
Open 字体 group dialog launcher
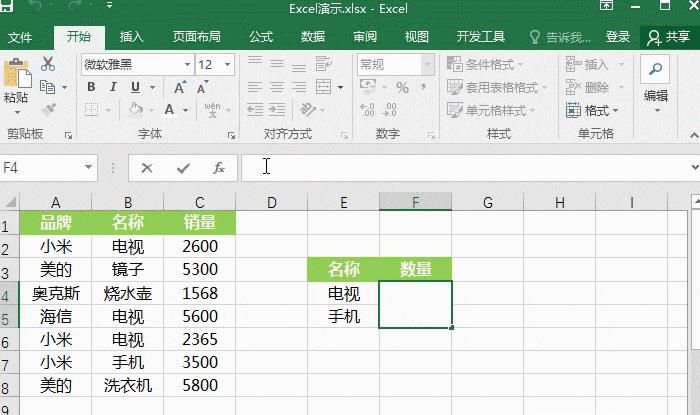click(231, 136)
